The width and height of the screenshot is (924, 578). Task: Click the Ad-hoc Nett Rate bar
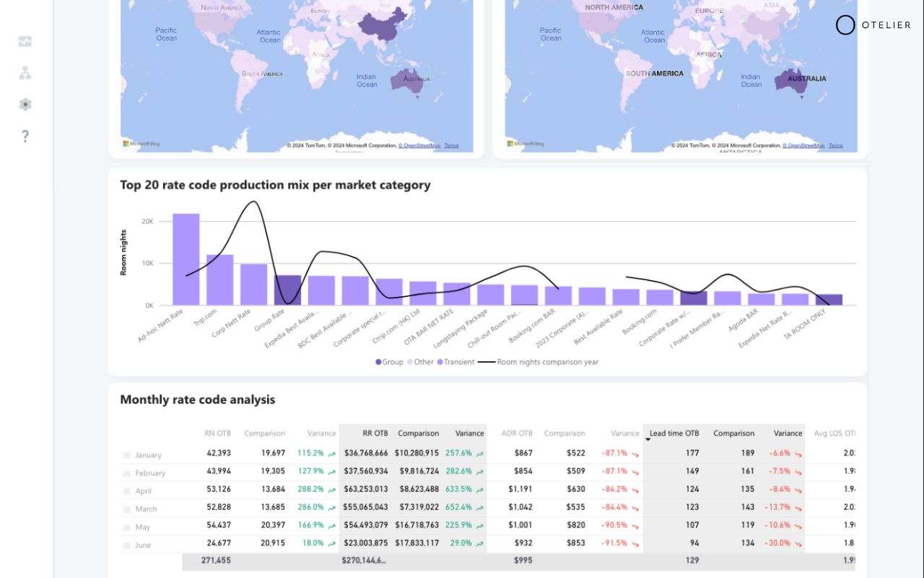pos(186,259)
